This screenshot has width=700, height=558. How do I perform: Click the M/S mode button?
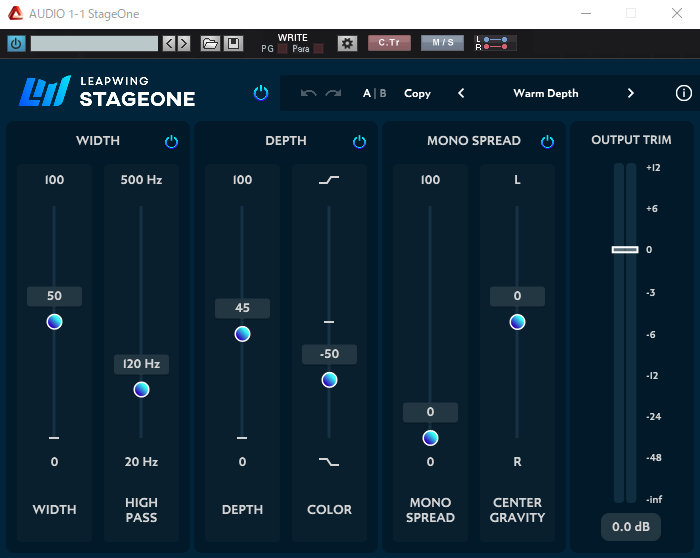(x=442, y=43)
